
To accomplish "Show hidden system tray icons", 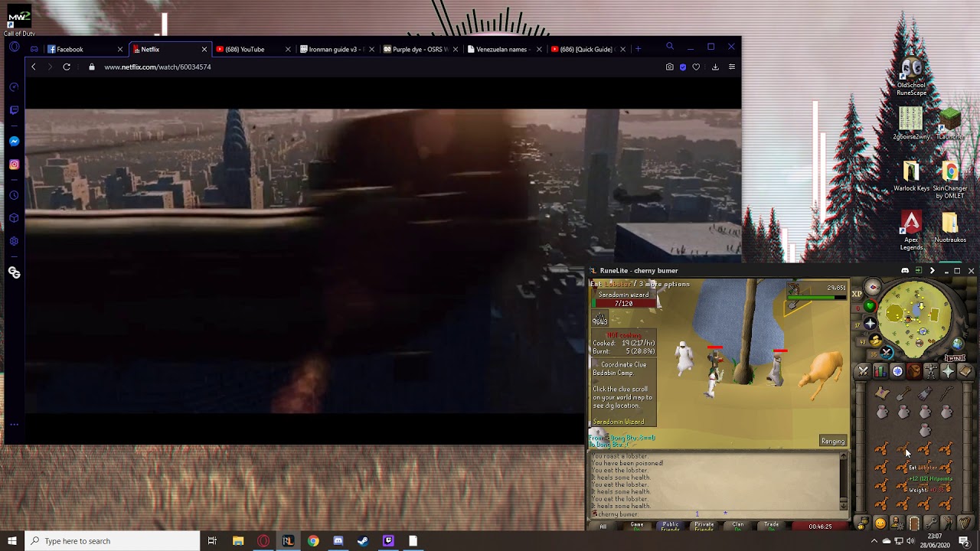I will click(x=874, y=541).
